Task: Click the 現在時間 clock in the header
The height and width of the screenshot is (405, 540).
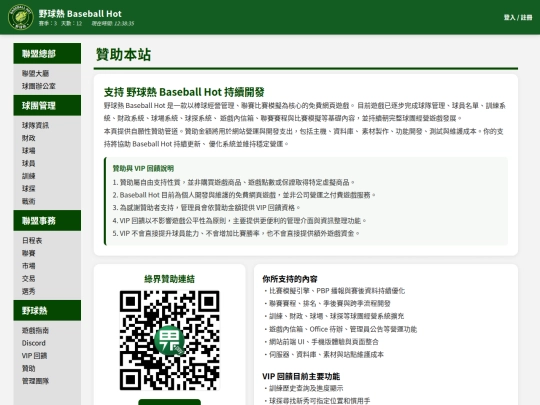Action: (113, 23)
